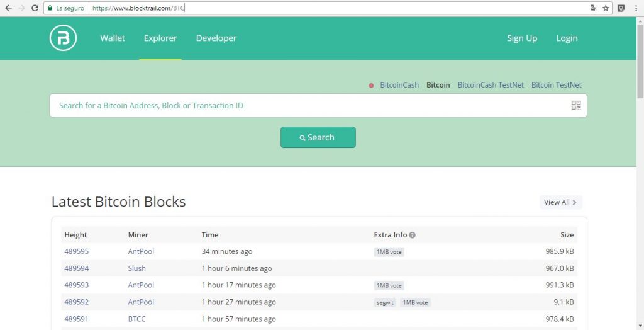Click the Extra Info column header
This screenshot has width=644, height=330.
tap(390, 235)
